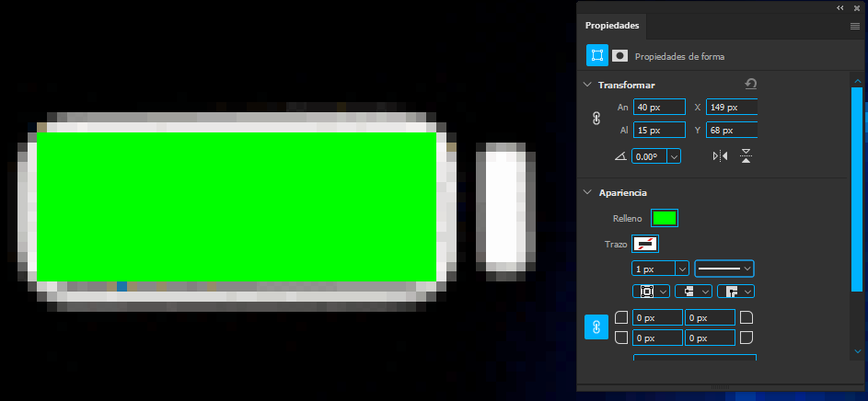
Task: Open the stroke cap type dropdown
Action: (x=694, y=291)
